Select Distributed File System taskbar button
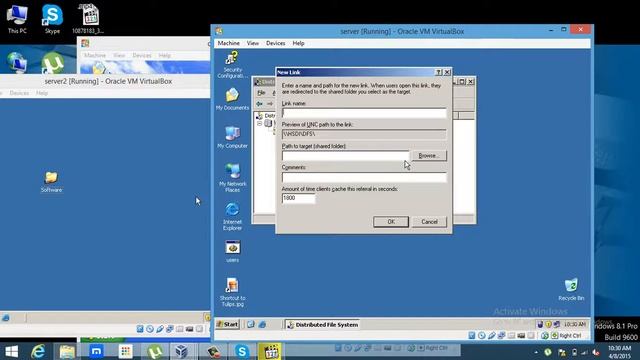Viewport: 640px width, 360px height. [322, 324]
